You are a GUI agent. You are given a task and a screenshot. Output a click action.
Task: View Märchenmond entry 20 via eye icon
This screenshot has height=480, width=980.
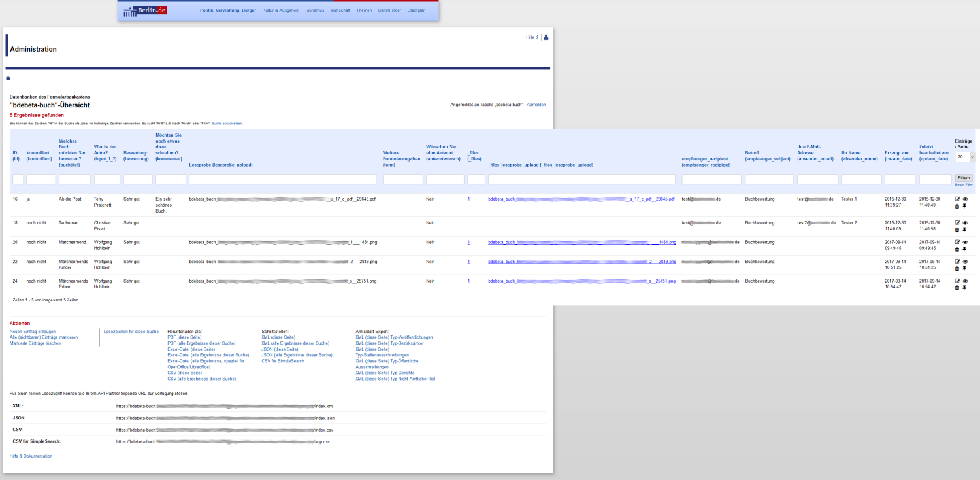click(965, 242)
